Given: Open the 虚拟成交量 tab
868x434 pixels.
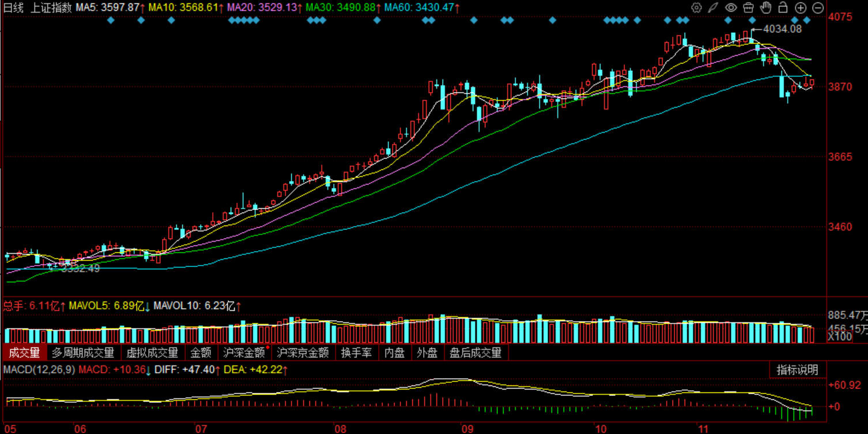Looking at the screenshot, I should click(152, 353).
